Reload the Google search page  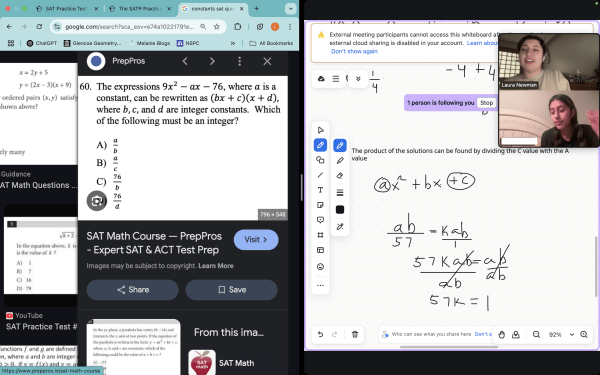pos(39,26)
